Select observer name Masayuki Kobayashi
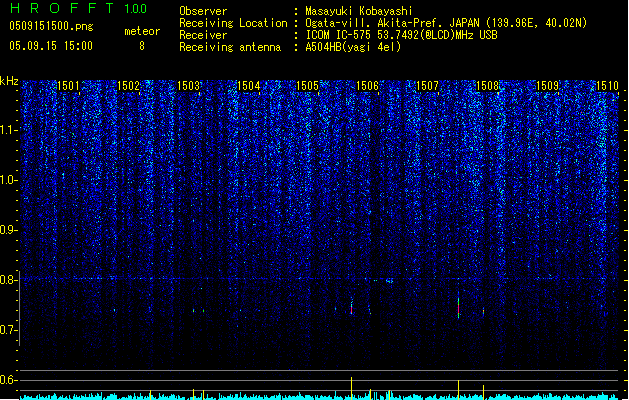 tap(358, 11)
